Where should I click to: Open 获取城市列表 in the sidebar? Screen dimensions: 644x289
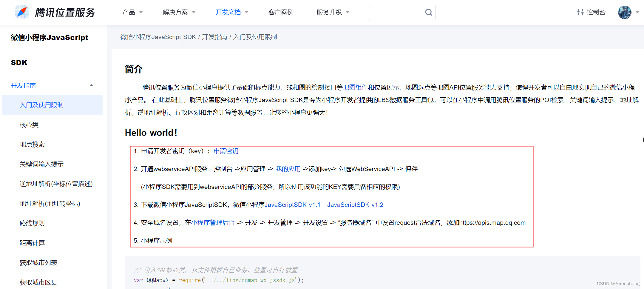(38, 263)
